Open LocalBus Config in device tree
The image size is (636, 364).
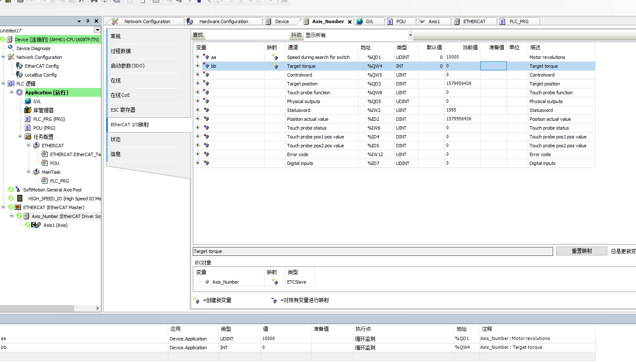click(40, 75)
